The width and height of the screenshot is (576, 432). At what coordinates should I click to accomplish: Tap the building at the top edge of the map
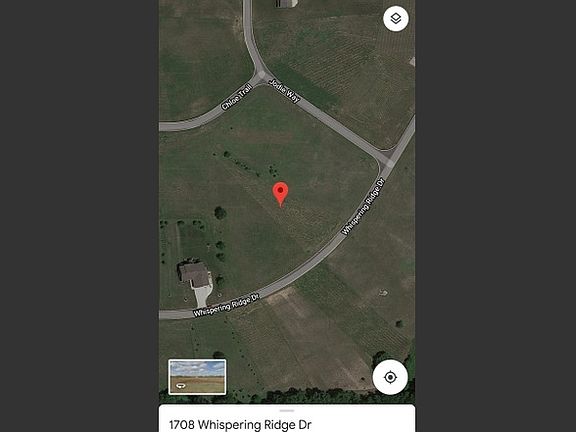[287, 3]
